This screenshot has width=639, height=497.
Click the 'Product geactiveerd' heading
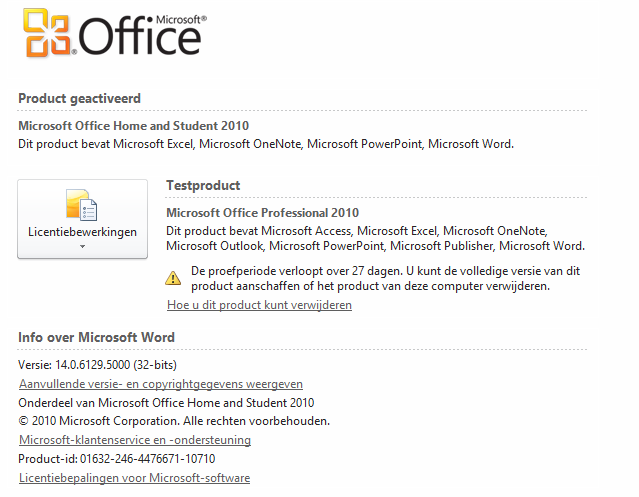[80, 98]
